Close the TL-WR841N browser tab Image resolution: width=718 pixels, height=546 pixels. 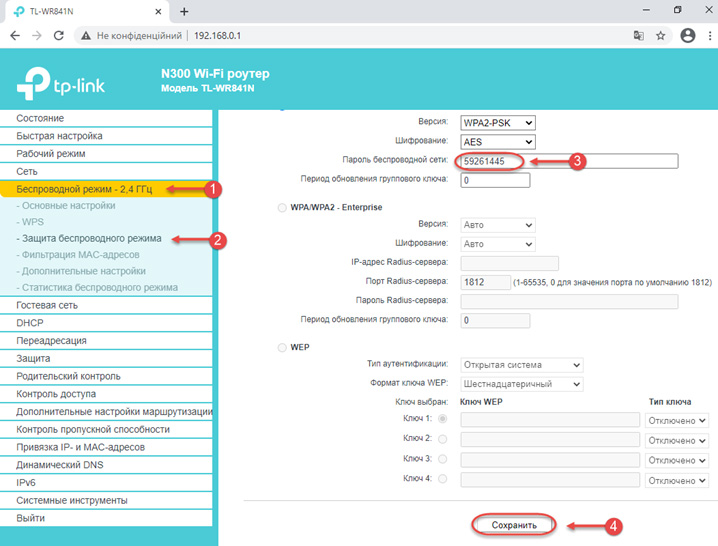[159, 10]
